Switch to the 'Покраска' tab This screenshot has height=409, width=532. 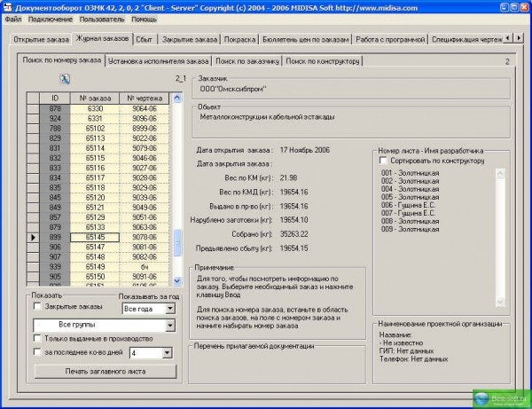238,40
